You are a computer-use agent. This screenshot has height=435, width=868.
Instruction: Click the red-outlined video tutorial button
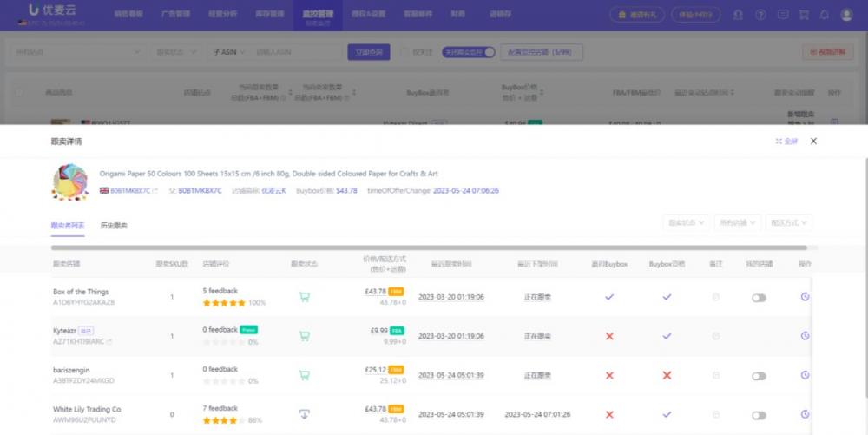tap(827, 52)
